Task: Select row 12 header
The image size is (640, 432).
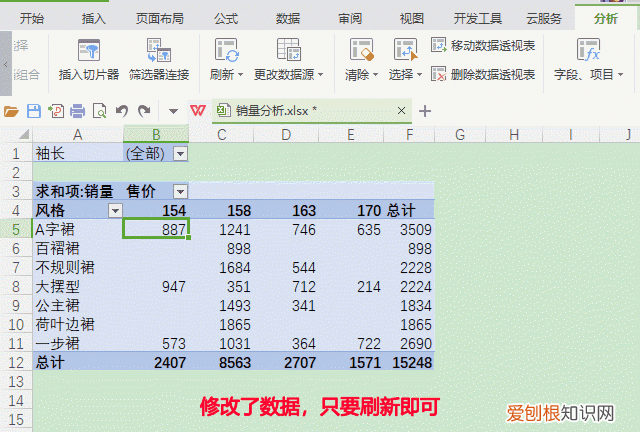Action: [x=16, y=363]
